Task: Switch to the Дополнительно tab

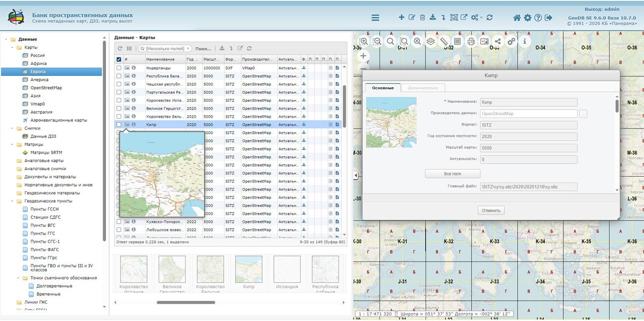Action: coord(423,88)
